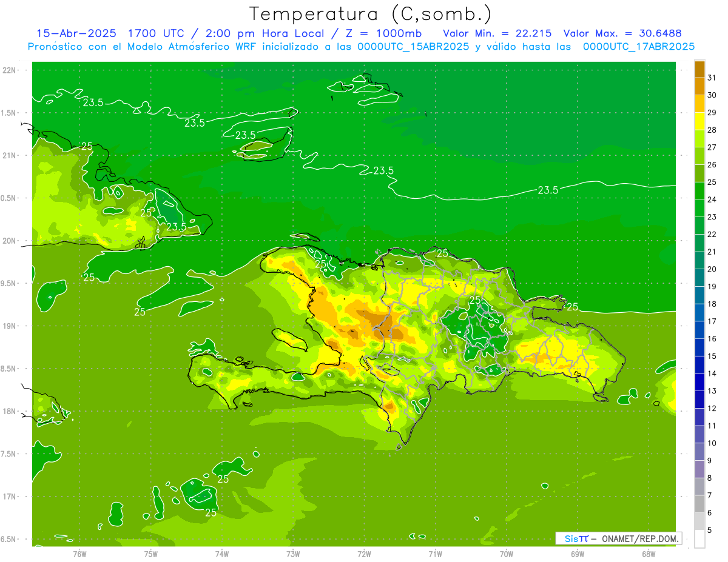Pick the color band between 6 and 7
Screen dimensions: 728x562
pos(699,504)
